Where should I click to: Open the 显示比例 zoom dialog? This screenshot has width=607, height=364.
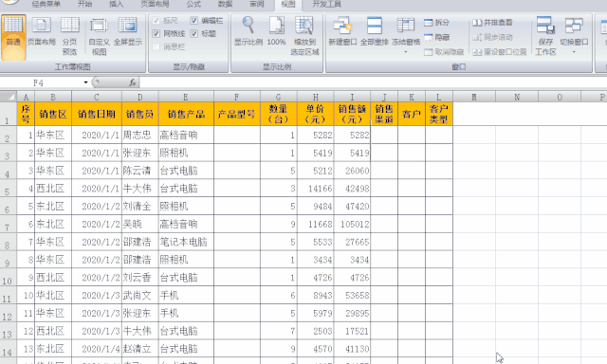tap(248, 31)
